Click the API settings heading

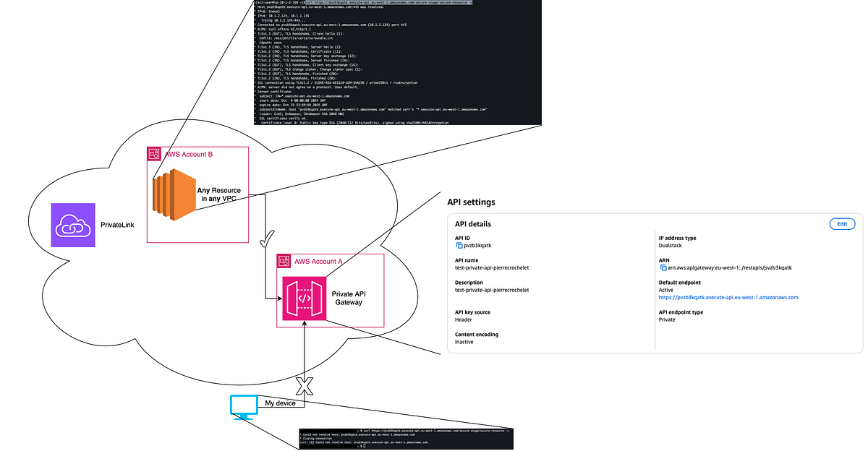coord(472,202)
